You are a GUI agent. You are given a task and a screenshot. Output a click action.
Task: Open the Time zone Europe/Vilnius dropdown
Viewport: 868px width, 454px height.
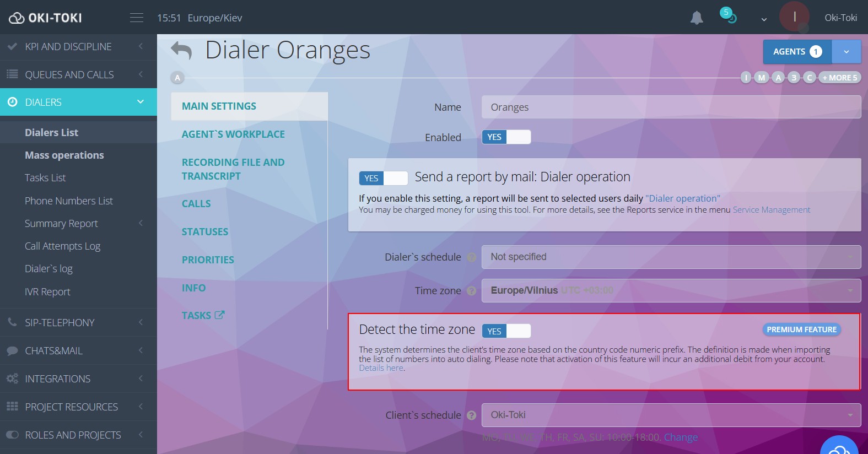pyautogui.click(x=671, y=291)
